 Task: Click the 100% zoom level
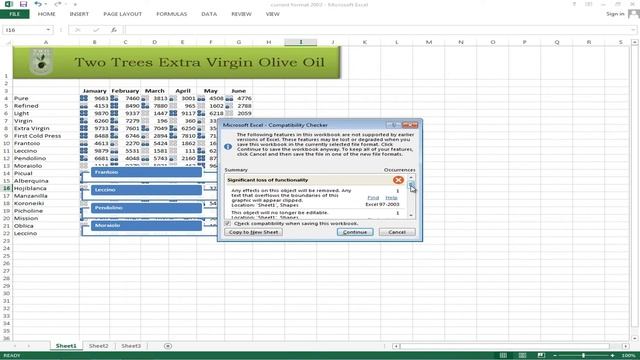[x=628, y=356]
